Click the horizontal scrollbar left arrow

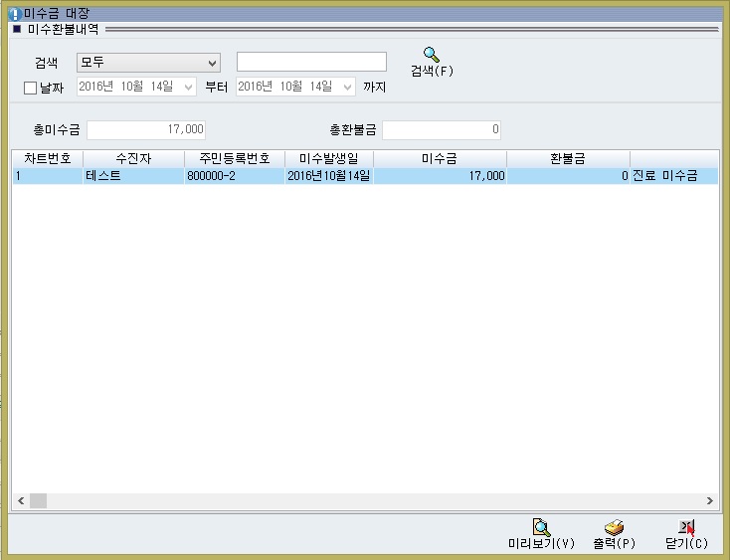(20, 501)
